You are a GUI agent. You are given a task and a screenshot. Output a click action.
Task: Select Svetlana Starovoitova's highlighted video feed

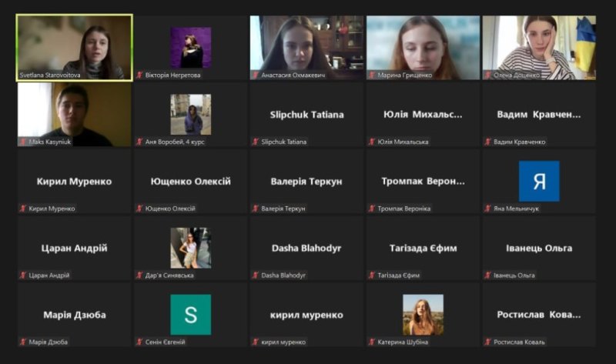coord(74,48)
